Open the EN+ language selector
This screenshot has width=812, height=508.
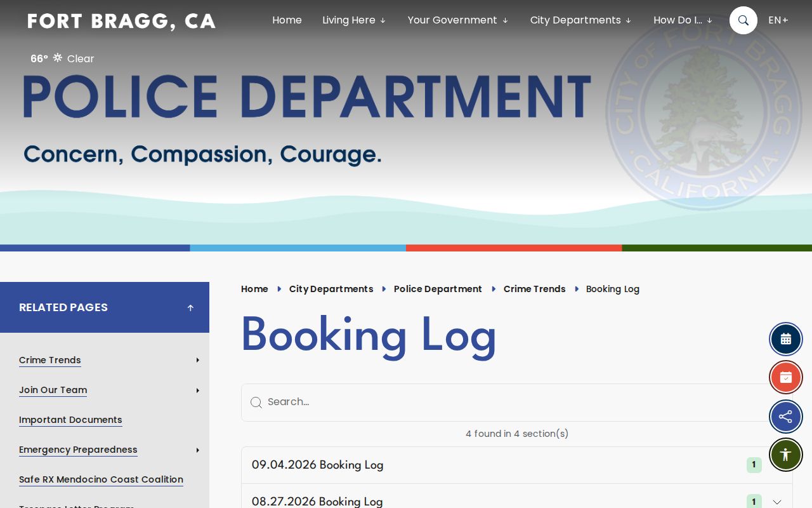point(778,20)
